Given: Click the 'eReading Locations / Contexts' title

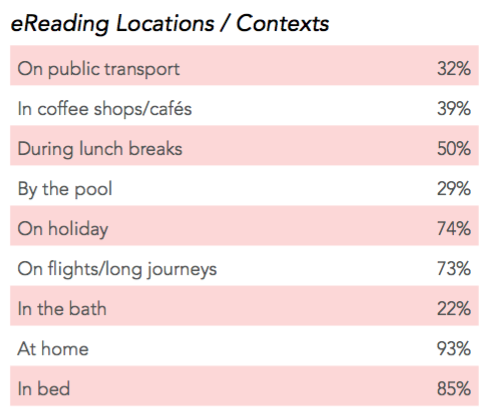Looking at the screenshot, I should coord(170,24).
